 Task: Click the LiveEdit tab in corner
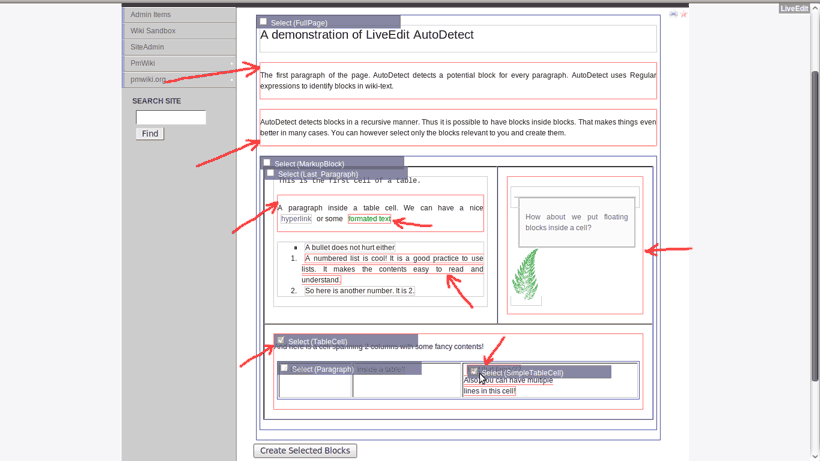794,8
